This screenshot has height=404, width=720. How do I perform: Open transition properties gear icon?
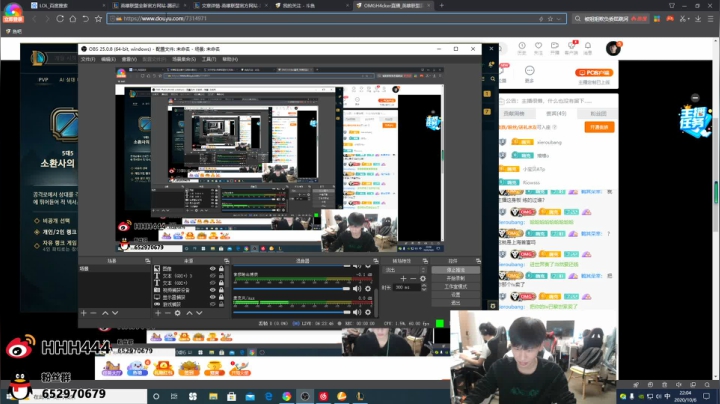click(423, 279)
